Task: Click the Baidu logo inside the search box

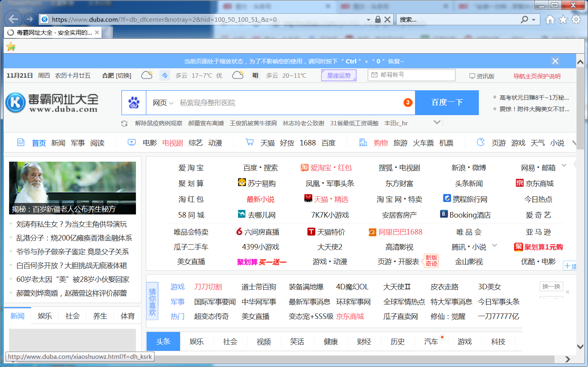Action: [x=134, y=102]
